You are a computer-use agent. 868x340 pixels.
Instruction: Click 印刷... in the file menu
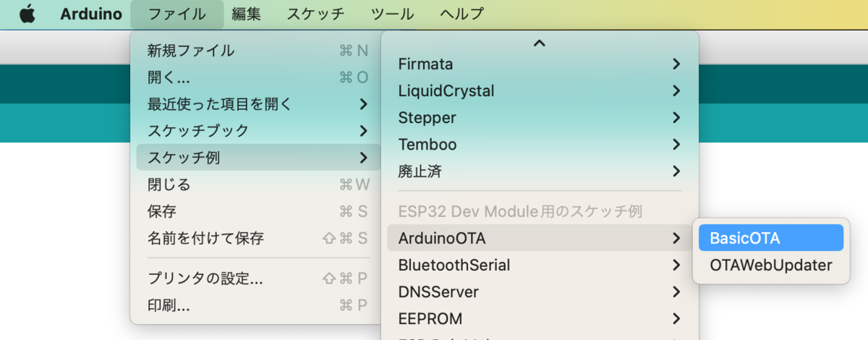(169, 305)
